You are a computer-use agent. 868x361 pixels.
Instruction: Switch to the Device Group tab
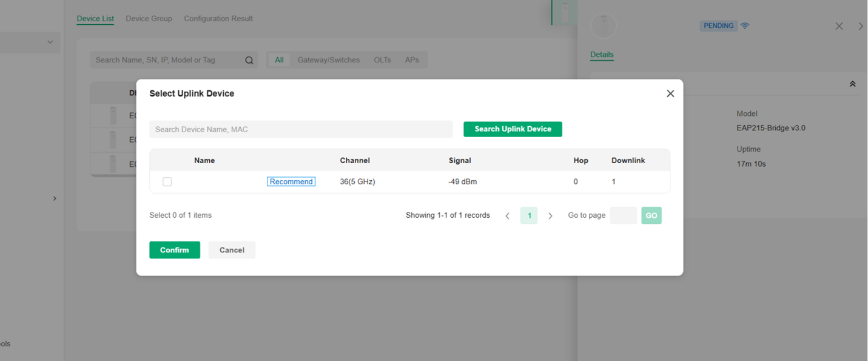coord(149,19)
